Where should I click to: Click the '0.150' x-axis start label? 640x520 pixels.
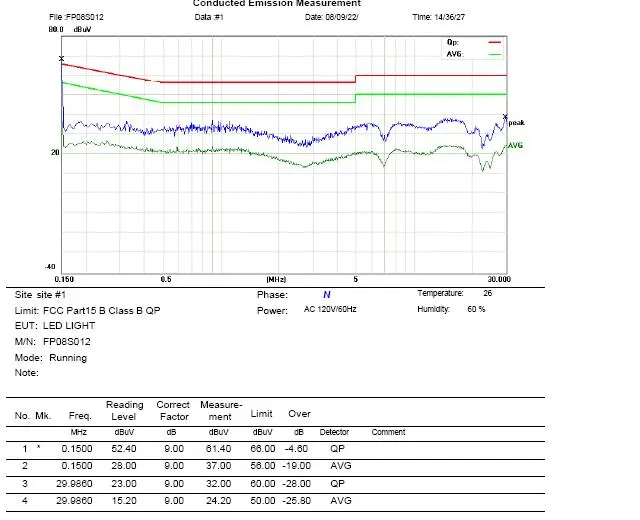pyautogui.click(x=64, y=279)
